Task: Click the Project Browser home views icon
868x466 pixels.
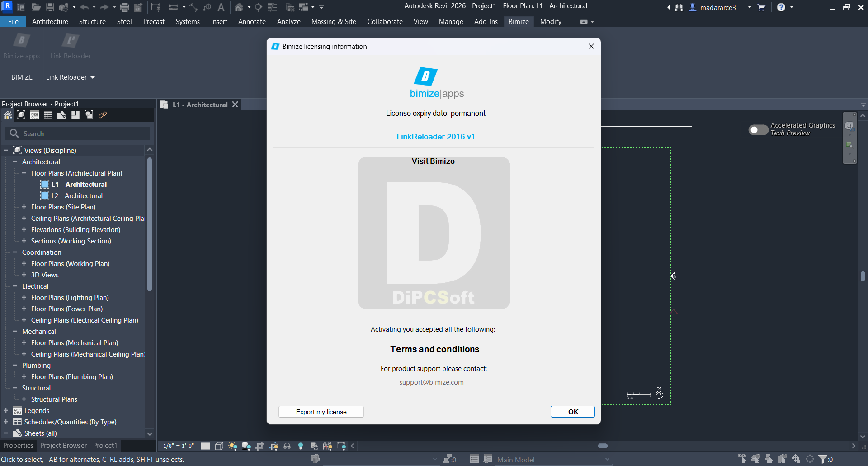Action: pyautogui.click(x=8, y=115)
